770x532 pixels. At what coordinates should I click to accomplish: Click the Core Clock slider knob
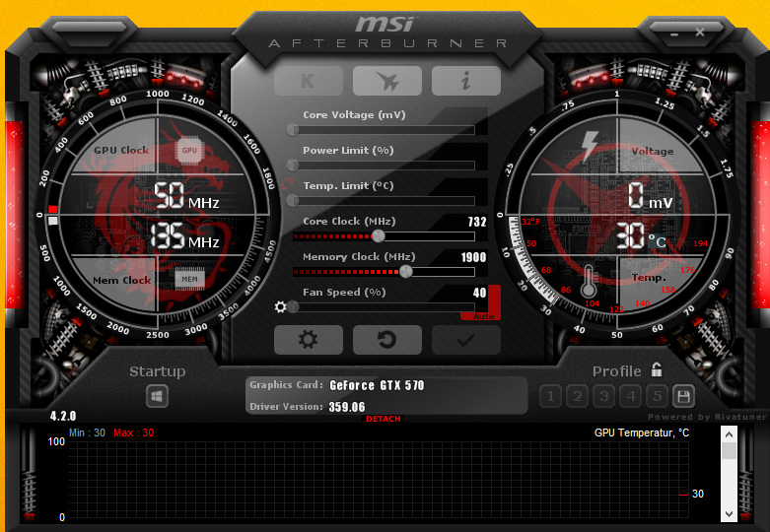(379, 236)
